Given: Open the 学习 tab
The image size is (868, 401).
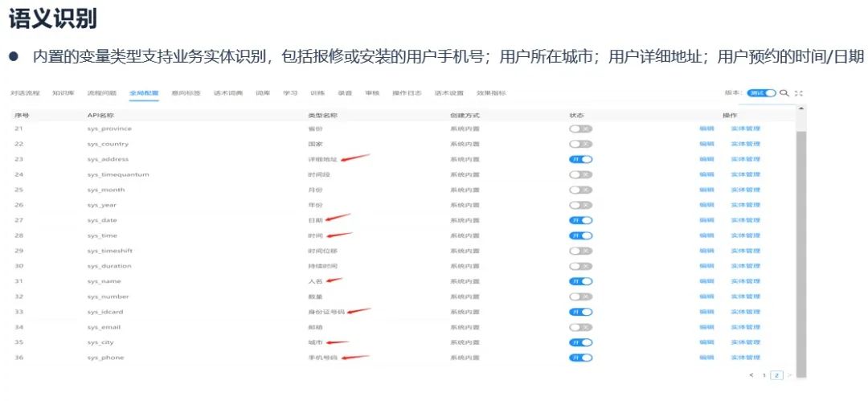Looking at the screenshot, I should (290, 93).
